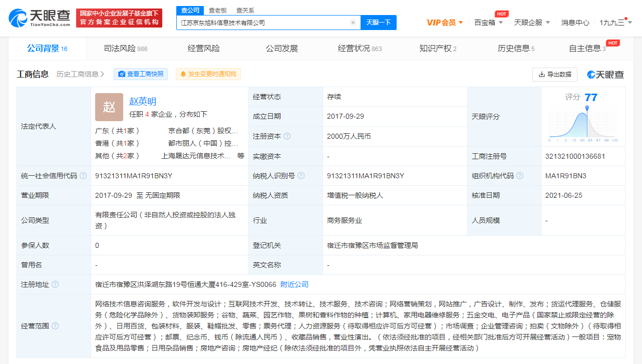Click the 导出数据 export button
Image resolution: width=642 pixels, height=364 pixels.
click(554, 74)
